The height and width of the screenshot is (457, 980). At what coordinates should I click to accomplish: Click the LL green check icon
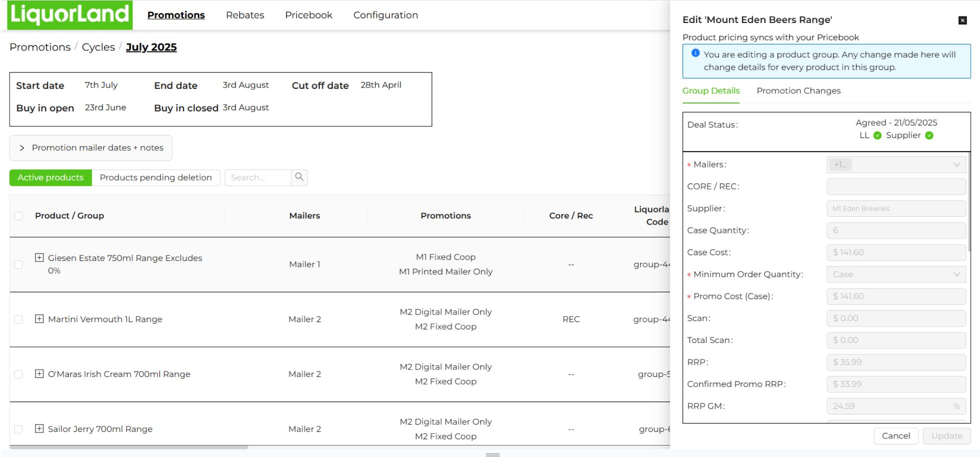point(877,135)
